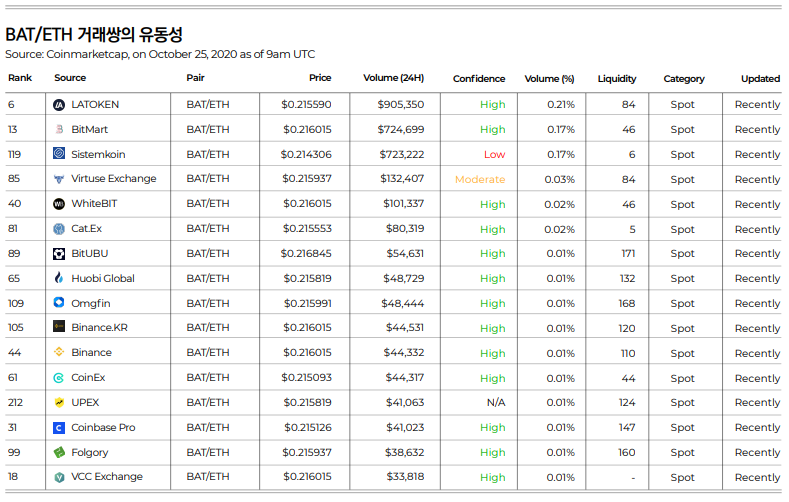Click the 0.21% volume percentage
Screen dimensions: 789x502
[x=561, y=105]
